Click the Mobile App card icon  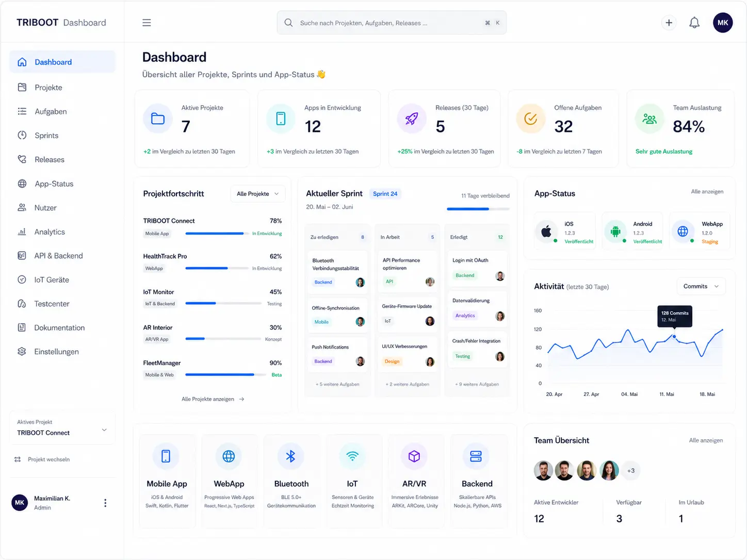coord(166,456)
